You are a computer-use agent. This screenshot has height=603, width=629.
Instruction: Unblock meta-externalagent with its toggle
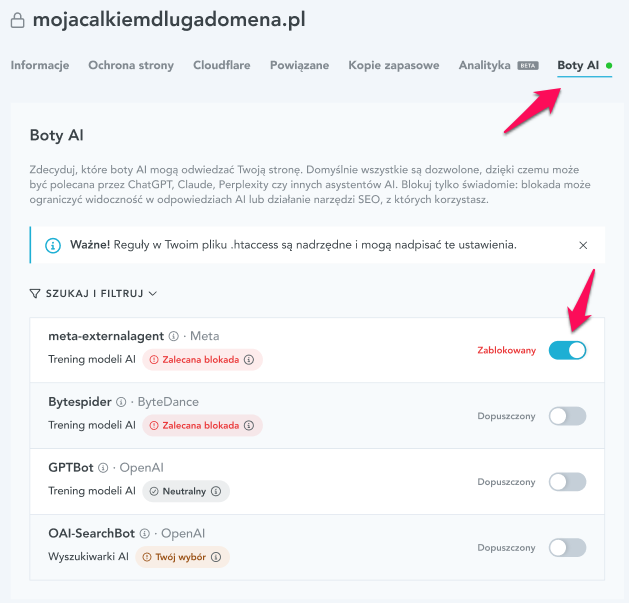(567, 350)
